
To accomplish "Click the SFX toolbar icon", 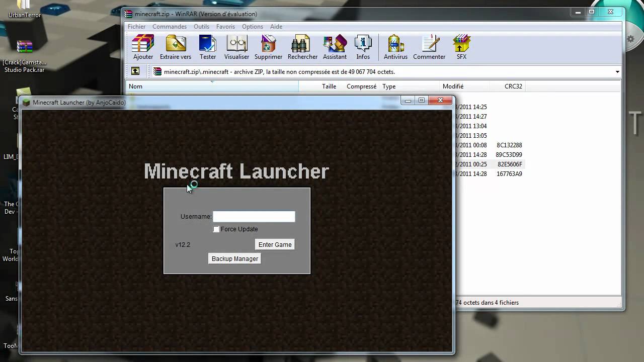I will [461, 48].
